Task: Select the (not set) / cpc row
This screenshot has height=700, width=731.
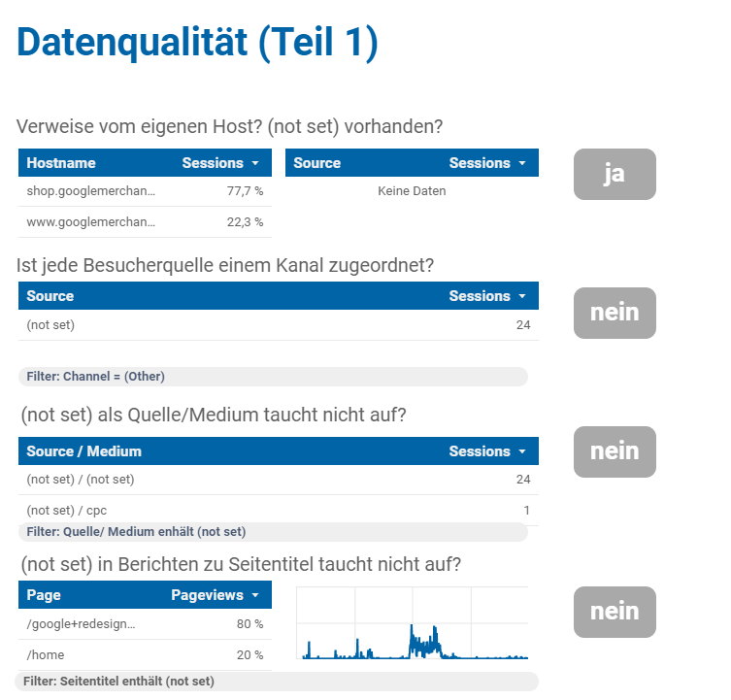Action: (279, 510)
